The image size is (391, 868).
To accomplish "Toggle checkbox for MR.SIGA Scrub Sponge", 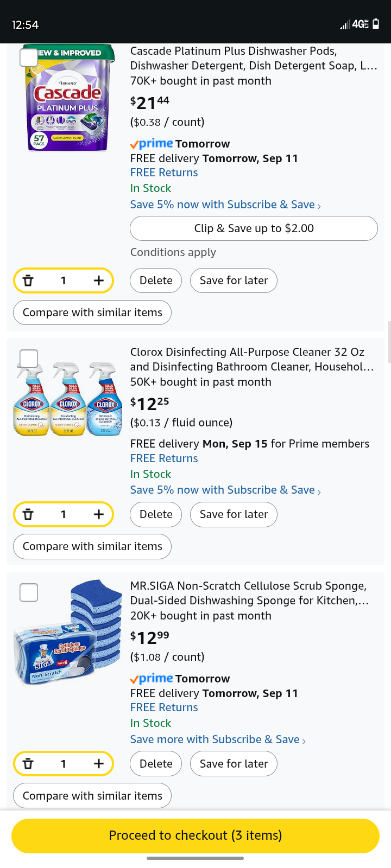I will pos(29,592).
